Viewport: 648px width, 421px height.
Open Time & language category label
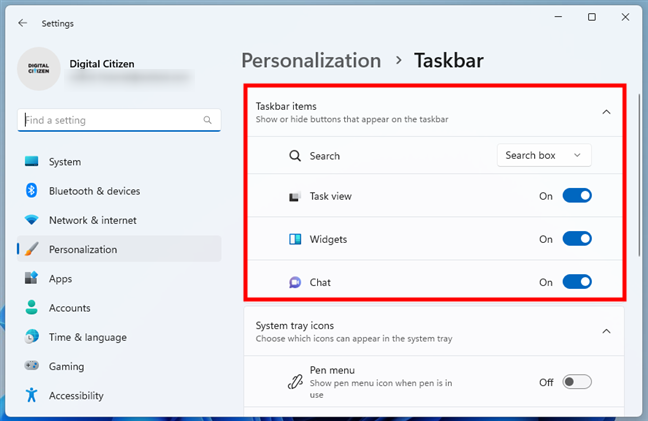pos(88,338)
